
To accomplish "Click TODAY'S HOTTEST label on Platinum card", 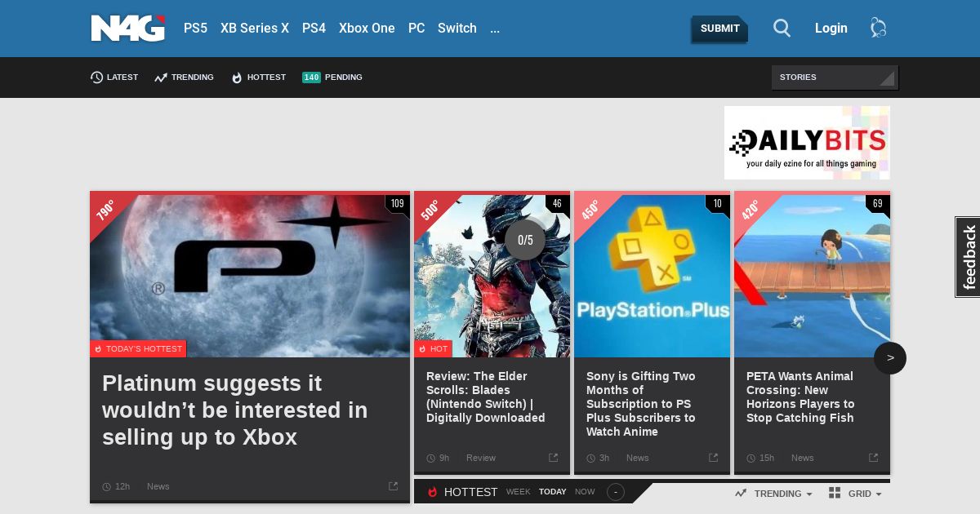I will click(138, 348).
